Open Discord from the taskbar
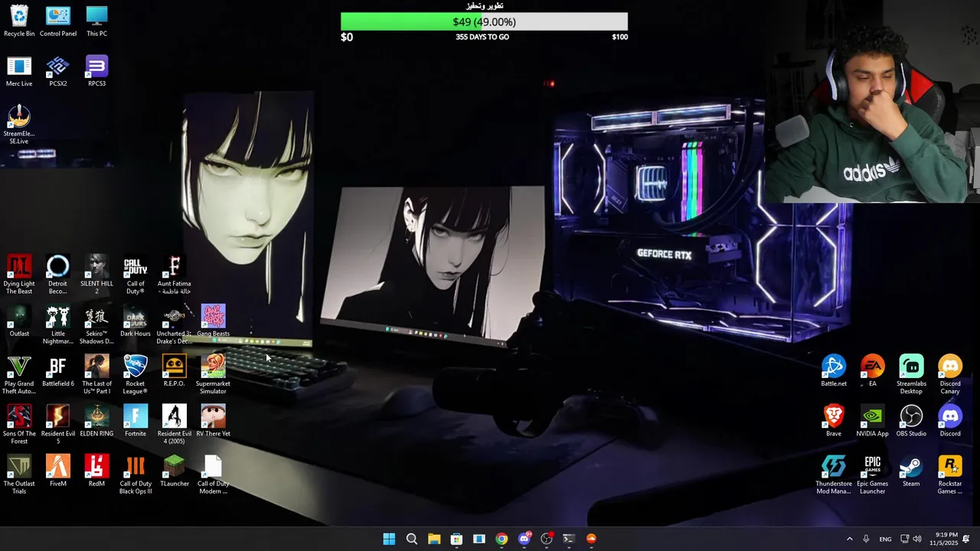This screenshot has width=980, height=551. pos(524,539)
